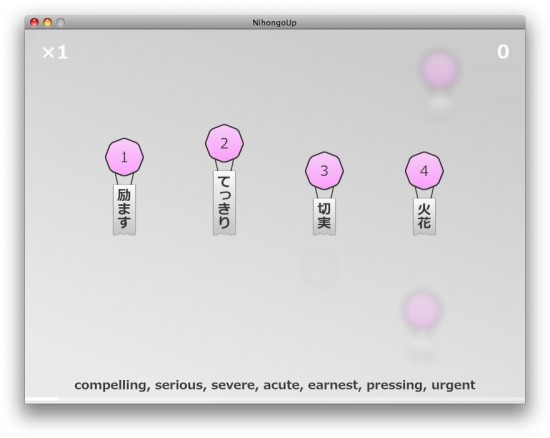
Task: Click the grey disabled zoom button
Action: tap(61, 22)
